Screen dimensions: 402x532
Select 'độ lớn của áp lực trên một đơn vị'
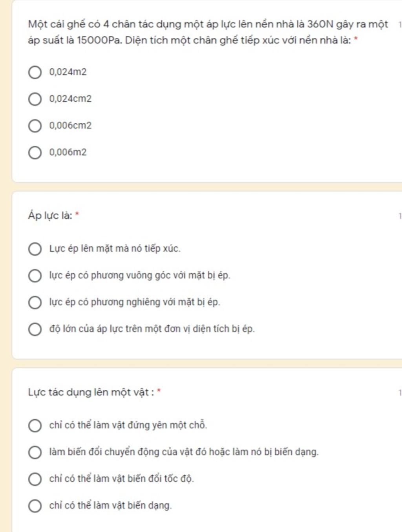click(35, 329)
